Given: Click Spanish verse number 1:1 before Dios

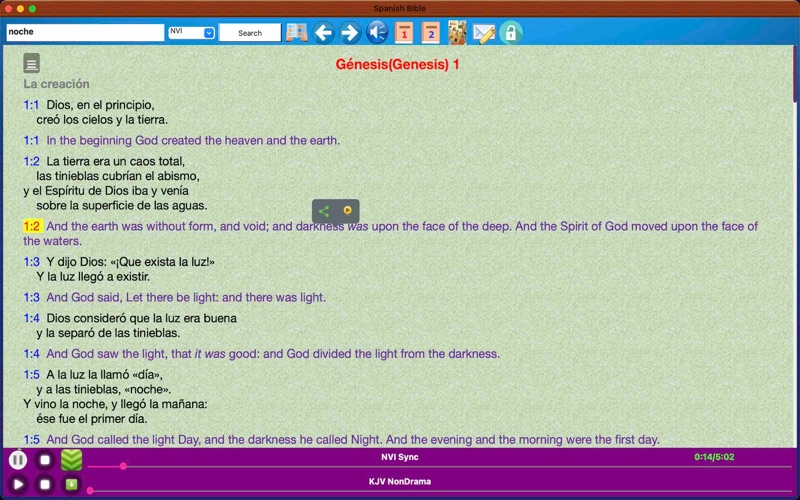Looking at the screenshot, I should coord(31,105).
